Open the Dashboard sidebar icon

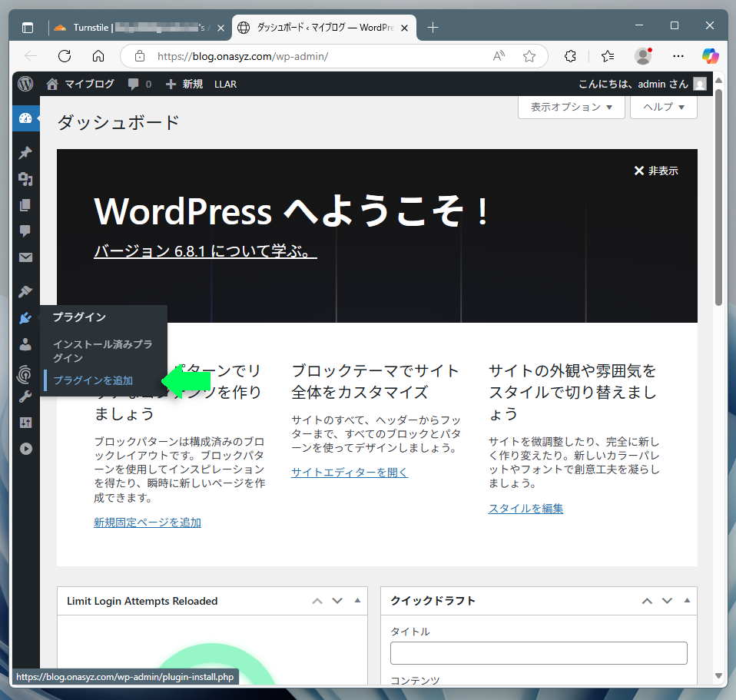click(x=25, y=118)
